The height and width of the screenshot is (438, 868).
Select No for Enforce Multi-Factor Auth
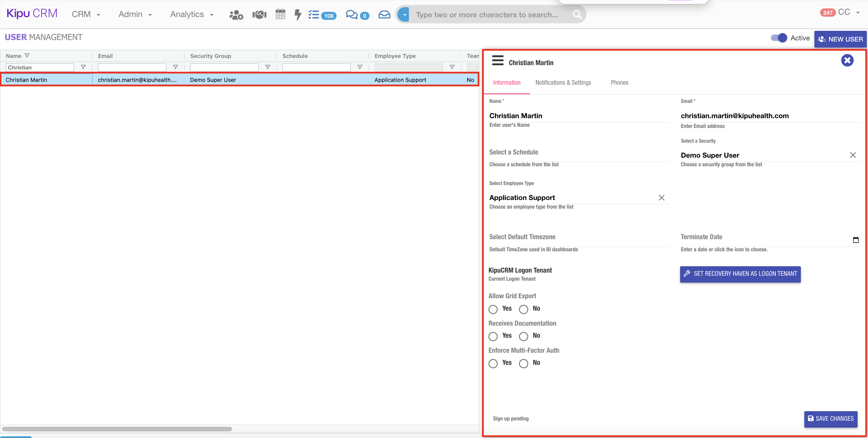[523, 364]
